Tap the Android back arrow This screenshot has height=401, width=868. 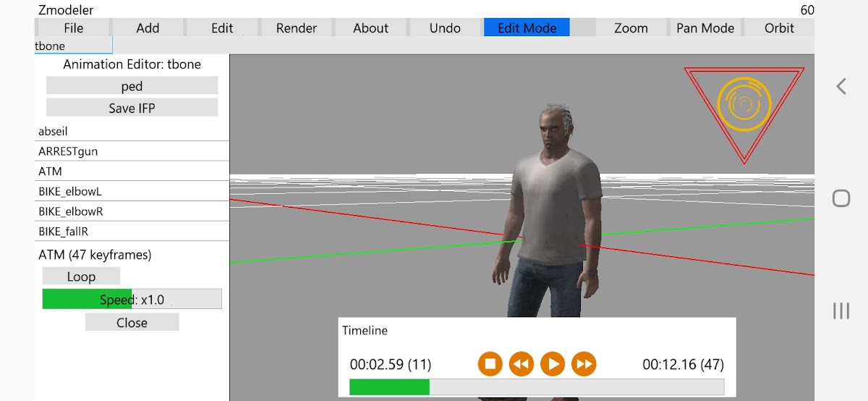click(841, 86)
